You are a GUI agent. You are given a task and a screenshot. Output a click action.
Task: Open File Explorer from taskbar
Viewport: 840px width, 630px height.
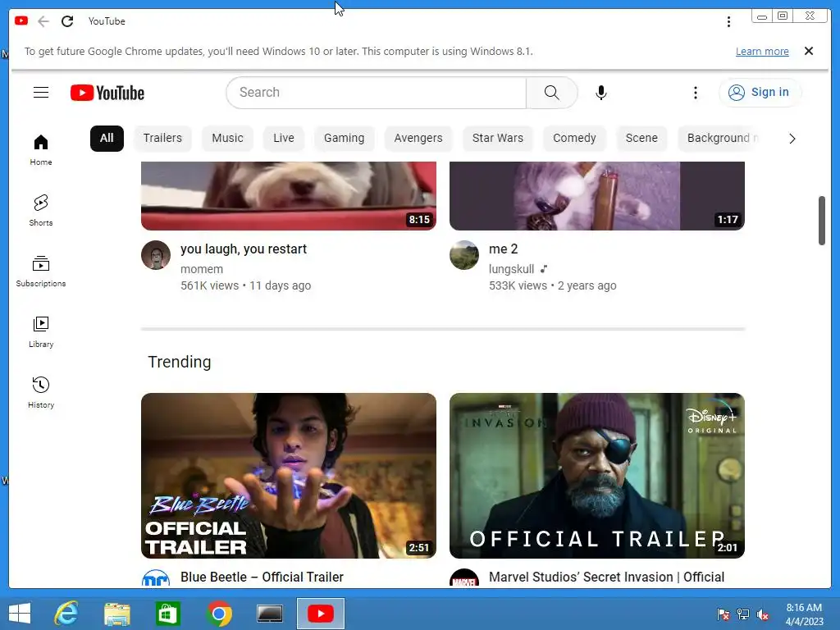(x=116, y=614)
